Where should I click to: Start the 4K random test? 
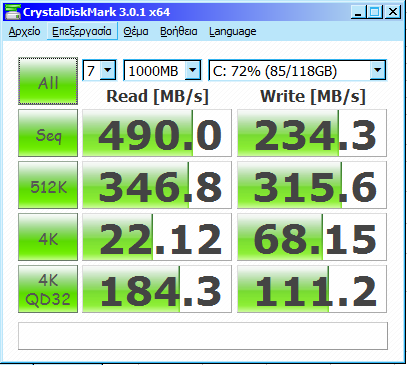click(x=48, y=237)
